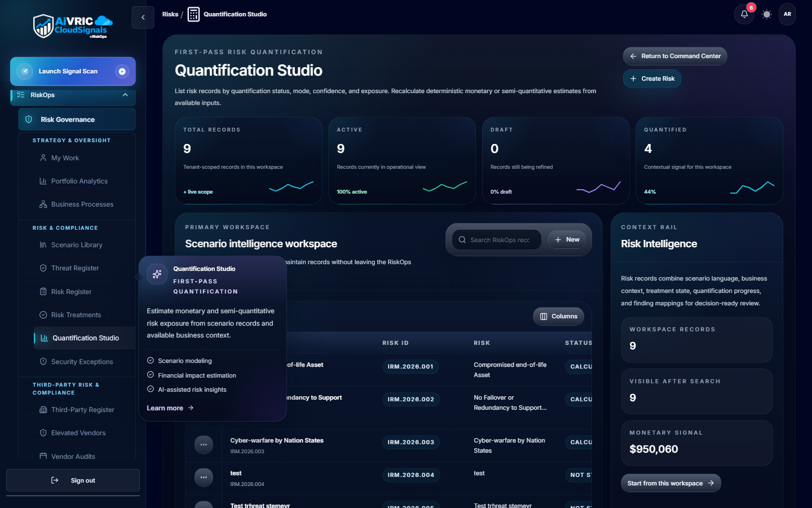Click the Create Risk button
Screen dimensions: 812x508
point(652,78)
